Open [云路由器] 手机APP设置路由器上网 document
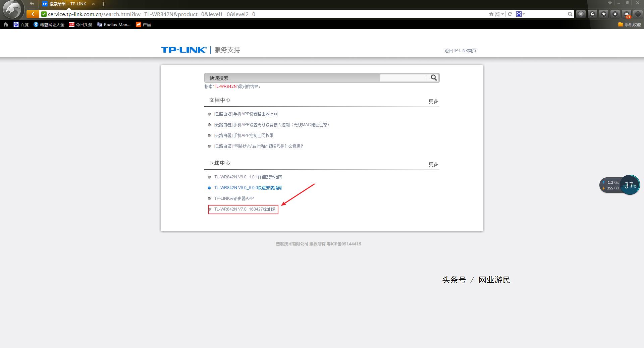The height and width of the screenshot is (348, 644). (x=246, y=114)
